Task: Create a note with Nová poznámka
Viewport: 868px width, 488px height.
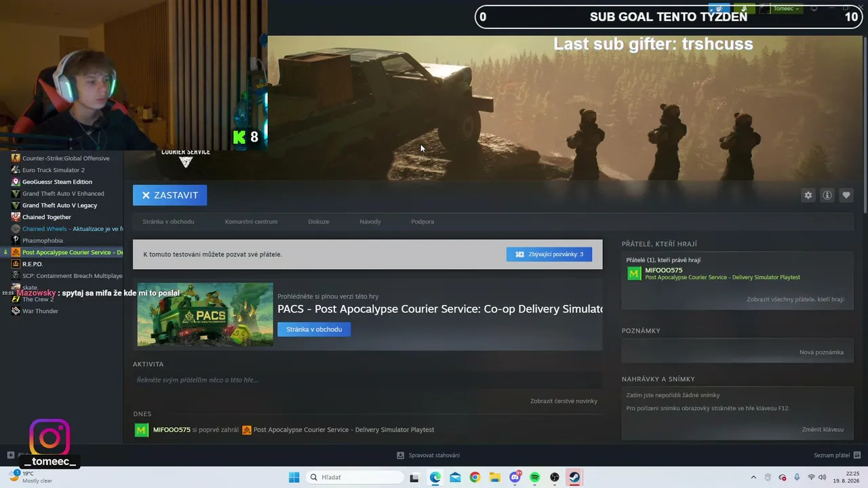Action: pos(821,352)
